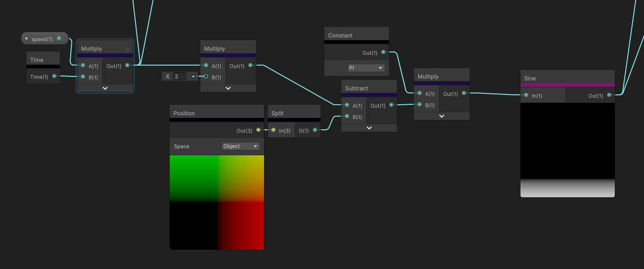Click the Sine node Out(1) output port
Viewport: 644px width, 269px height.
click(609, 95)
